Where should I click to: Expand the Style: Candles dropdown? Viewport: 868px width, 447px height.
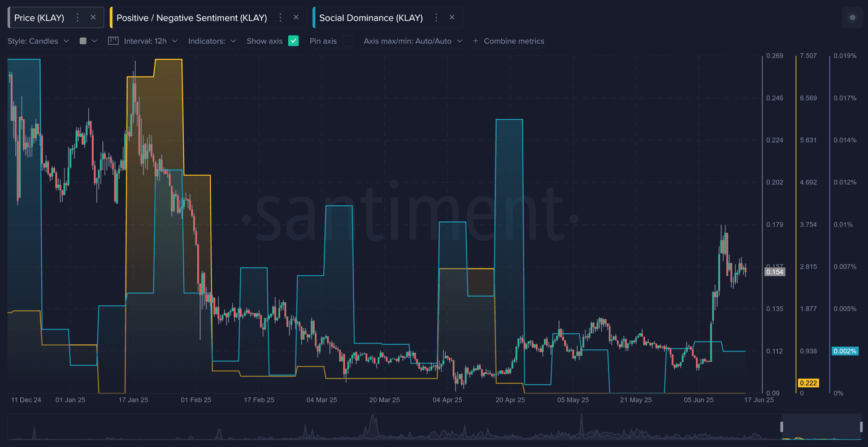coord(38,41)
